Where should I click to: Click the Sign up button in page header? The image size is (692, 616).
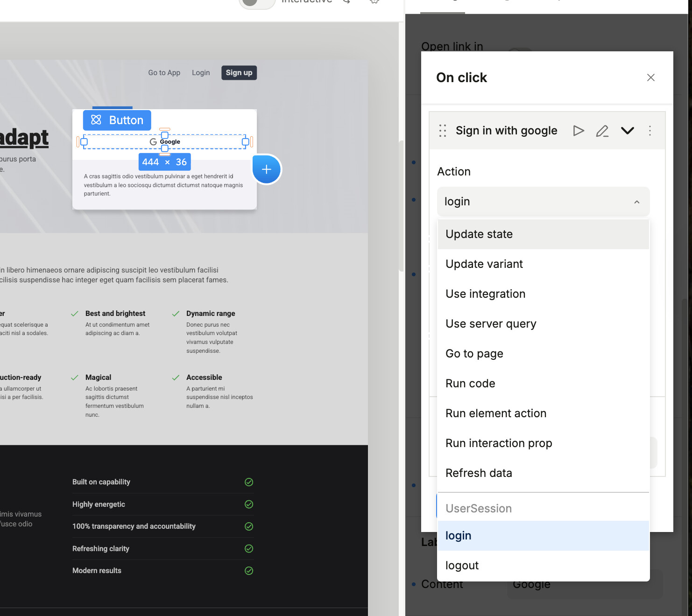click(239, 73)
